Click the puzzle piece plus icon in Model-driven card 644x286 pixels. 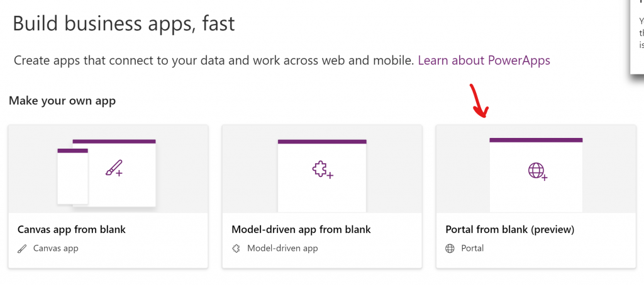click(323, 170)
